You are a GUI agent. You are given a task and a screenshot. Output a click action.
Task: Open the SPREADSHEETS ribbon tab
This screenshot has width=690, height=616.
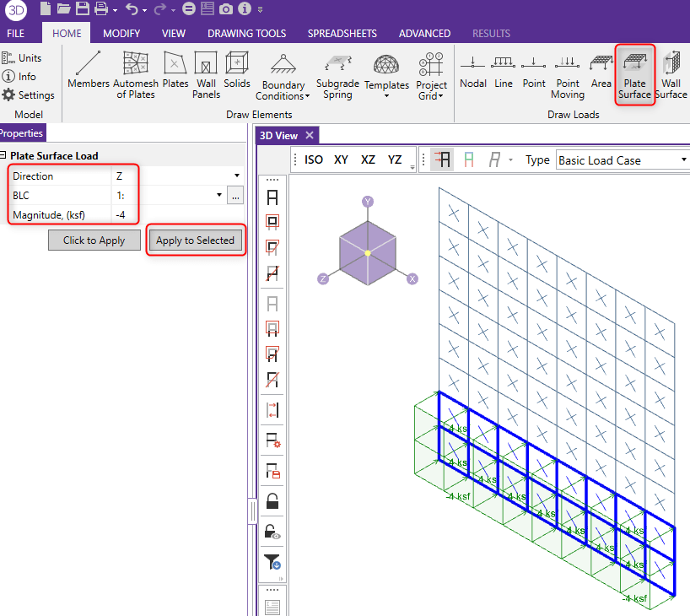(342, 34)
